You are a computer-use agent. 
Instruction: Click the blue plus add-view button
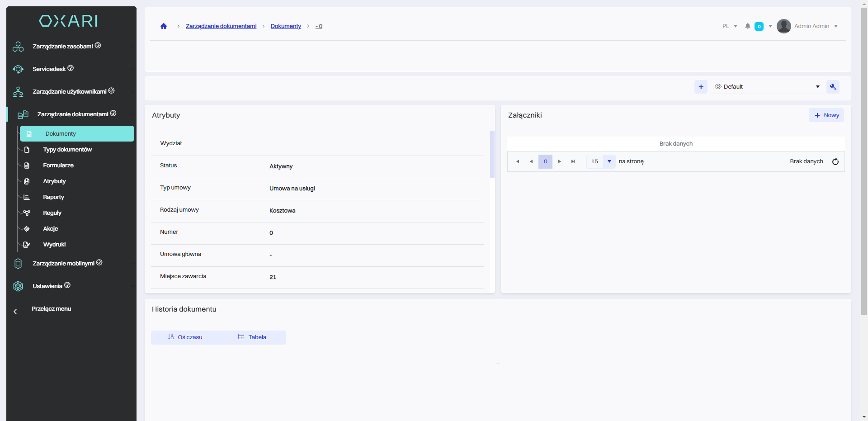click(x=701, y=87)
